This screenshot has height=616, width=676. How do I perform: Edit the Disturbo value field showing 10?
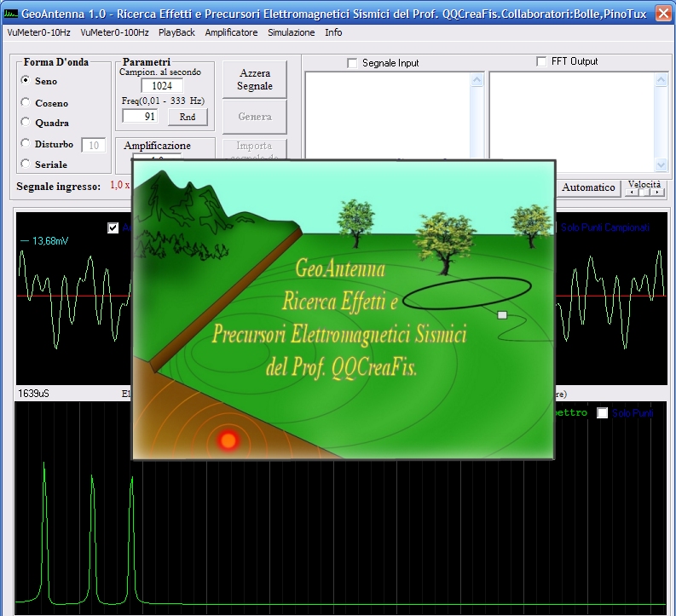(x=94, y=146)
